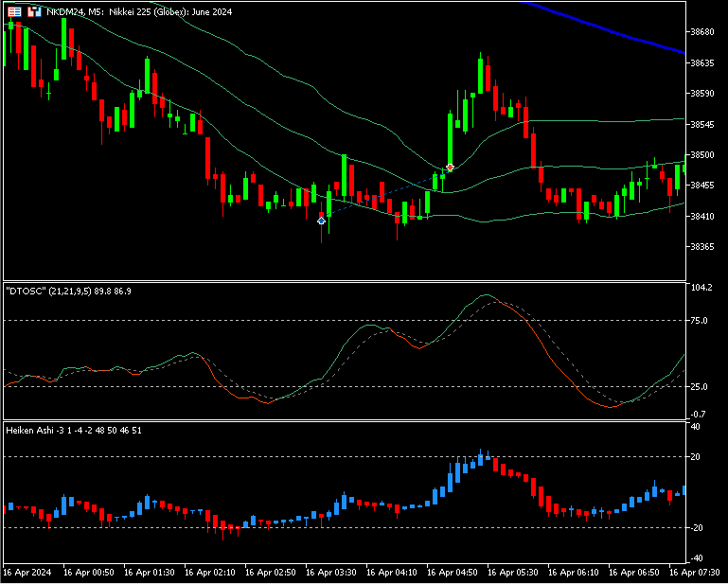The height and width of the screenshot is (584, 728).
Task: Click the 16 Apr 06:50 time label
Action: [634, 572]
